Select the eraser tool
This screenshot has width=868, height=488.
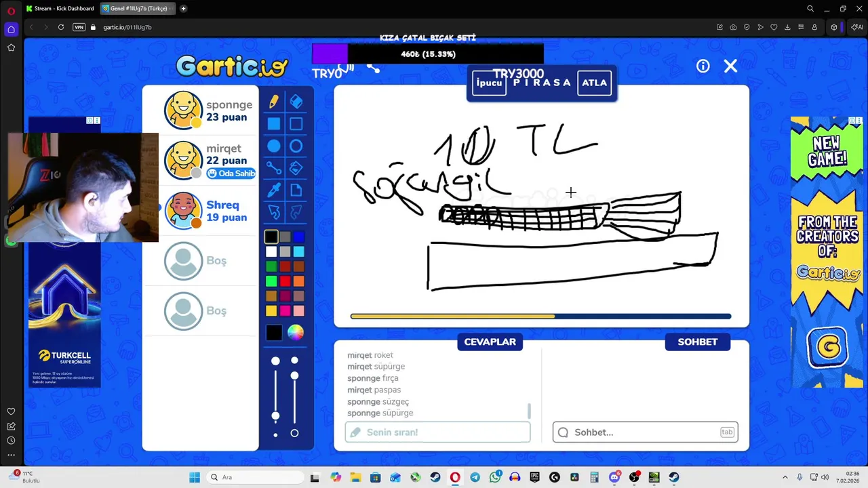296,102
